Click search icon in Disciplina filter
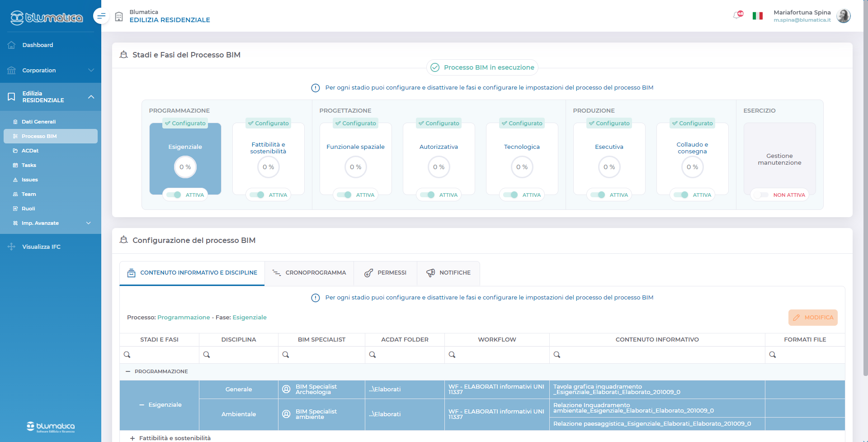 click(207, 355)
